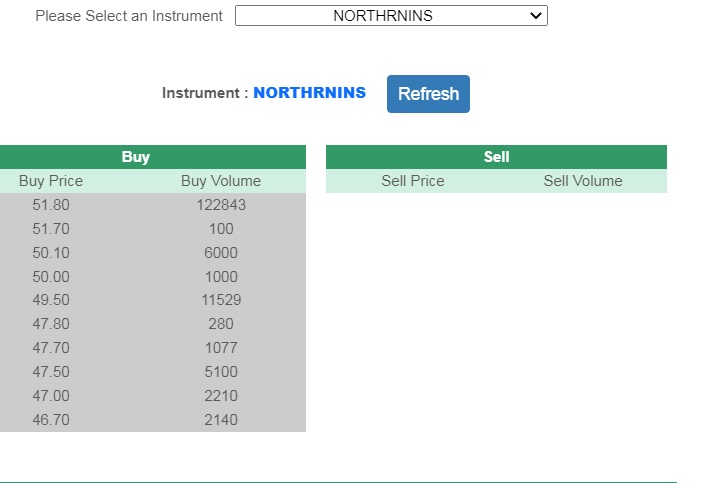The image size is (718, 483).
Task: Select the 1077 buy volume cell
Action: tap(221, 348)
